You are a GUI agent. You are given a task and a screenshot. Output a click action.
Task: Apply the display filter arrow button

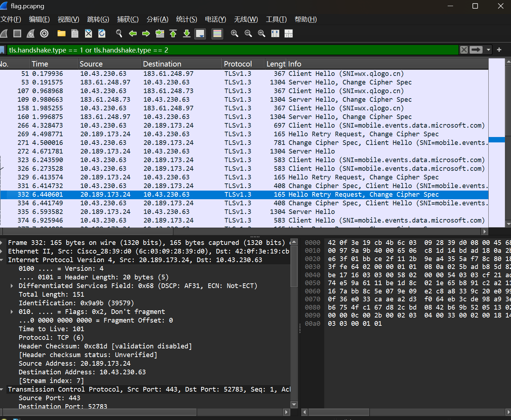pos(476,50)
